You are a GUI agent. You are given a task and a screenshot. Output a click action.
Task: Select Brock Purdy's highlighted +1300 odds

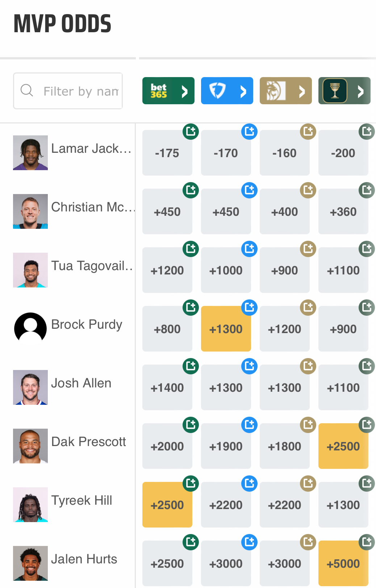point(226,329)
